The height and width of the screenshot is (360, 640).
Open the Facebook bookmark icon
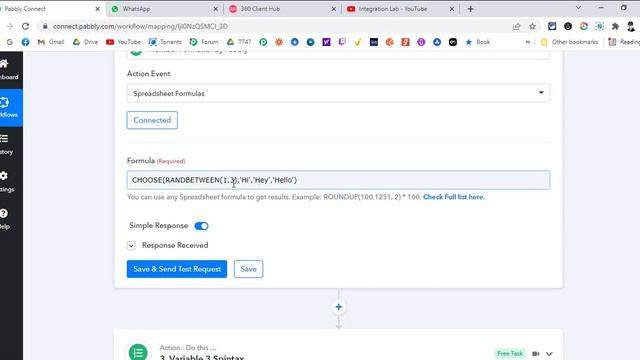[x=25, y=42]
